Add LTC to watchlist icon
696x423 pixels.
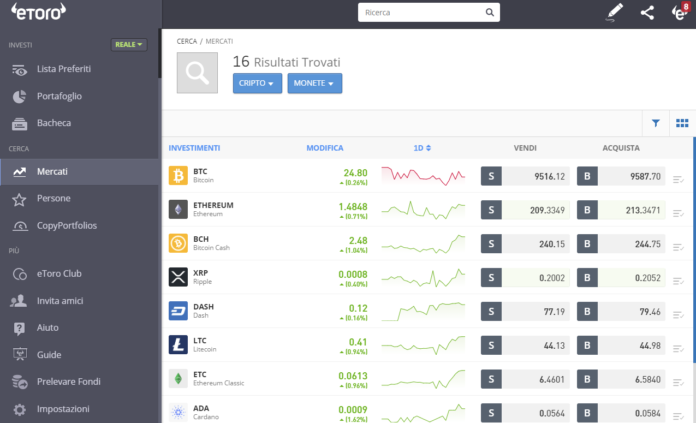[x=678, y=348]
